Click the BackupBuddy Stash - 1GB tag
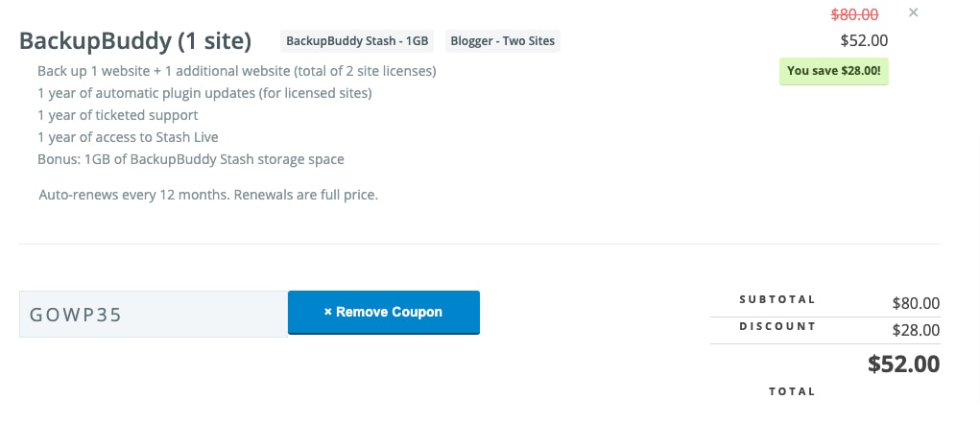The height and width of the screenshot is (423, 980). tap(357, 41)
